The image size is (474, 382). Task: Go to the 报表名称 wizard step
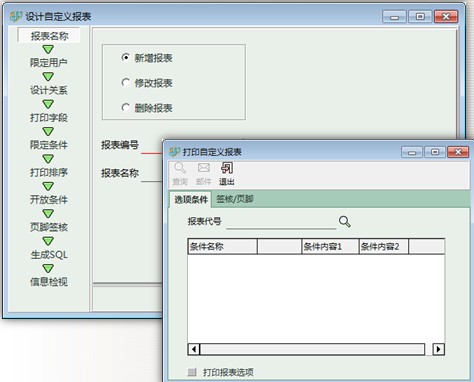(49, 36)
